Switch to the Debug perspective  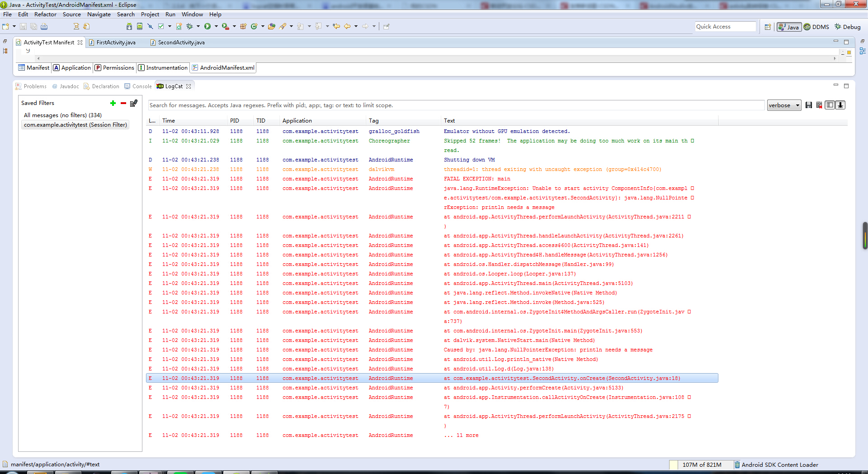[x=848, y=27]
